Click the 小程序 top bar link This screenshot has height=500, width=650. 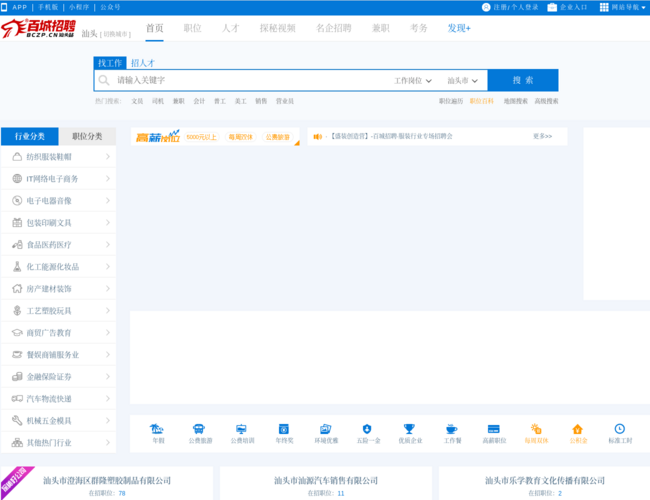[78, 7]
